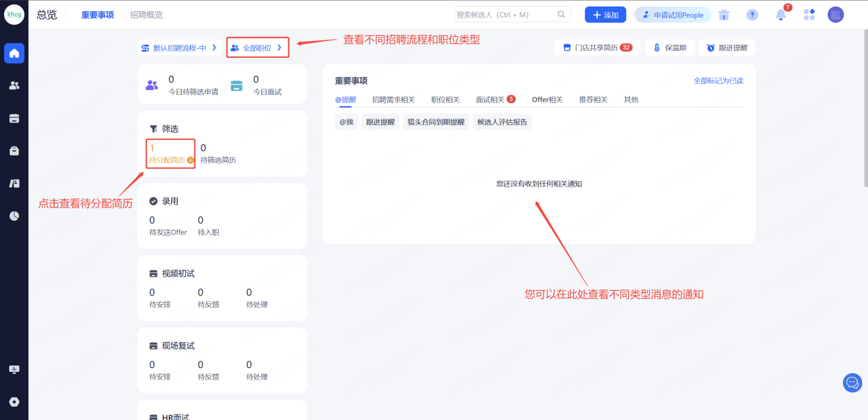Click the blue 添加 button
868x420 pixels.
click(x=605, y=15)
